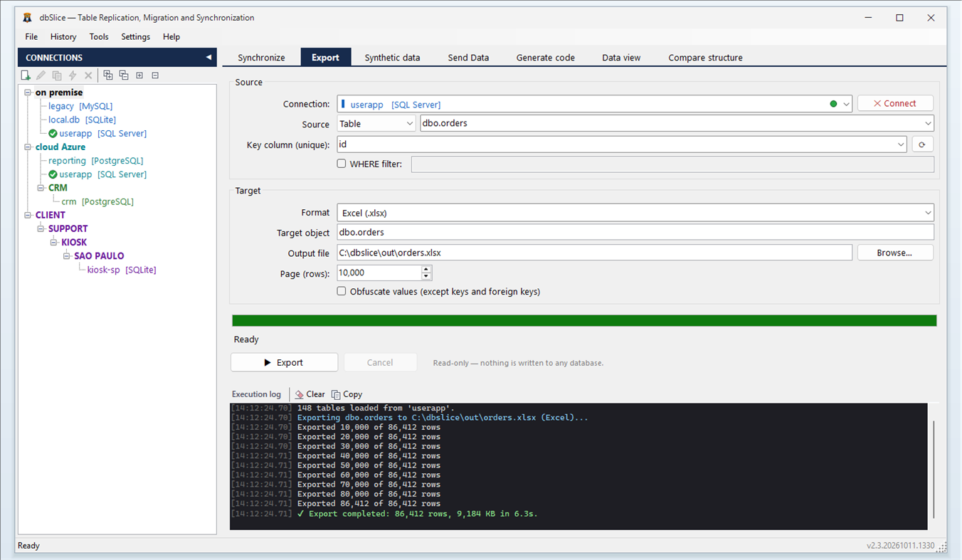962x560 pixels.
Task: Collapse the CRM tree node
Action: (x=41, y=188)
